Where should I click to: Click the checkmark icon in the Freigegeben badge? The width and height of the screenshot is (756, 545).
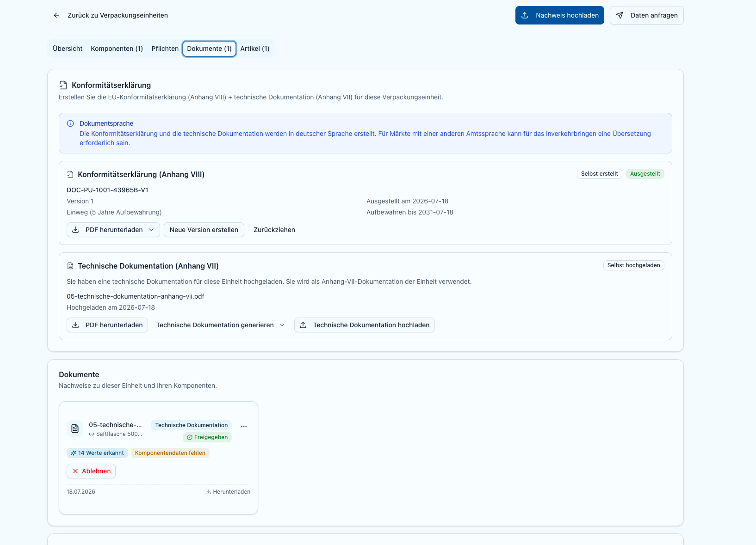point(190,437)
